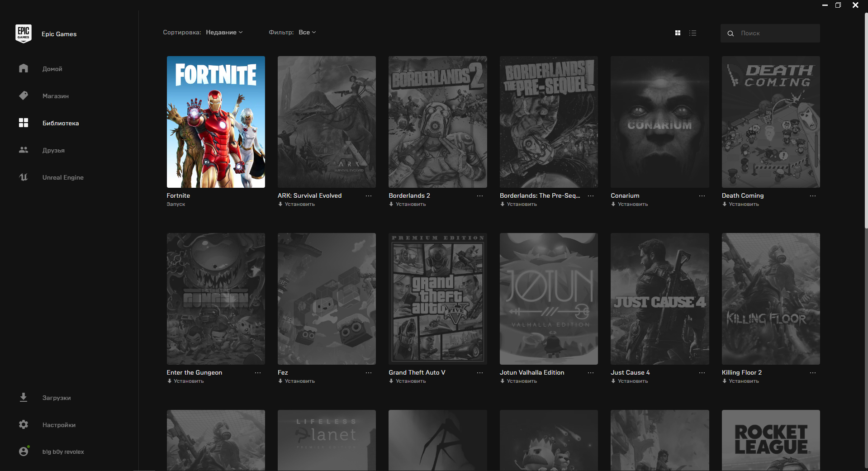Open the Загрузки download arrow icon
Viewport: 868px width, 471px height.
coord(24,397)
